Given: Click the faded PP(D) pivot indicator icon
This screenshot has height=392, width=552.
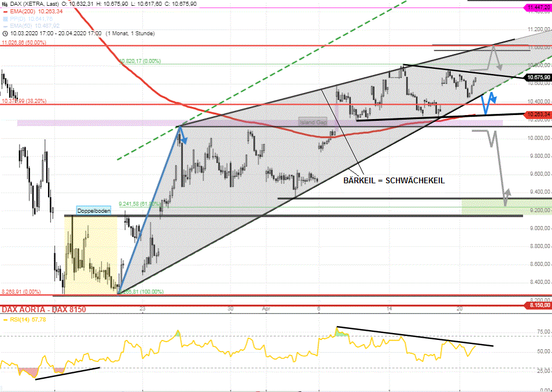Looking at the screenshot, I should tap(5, 19).
